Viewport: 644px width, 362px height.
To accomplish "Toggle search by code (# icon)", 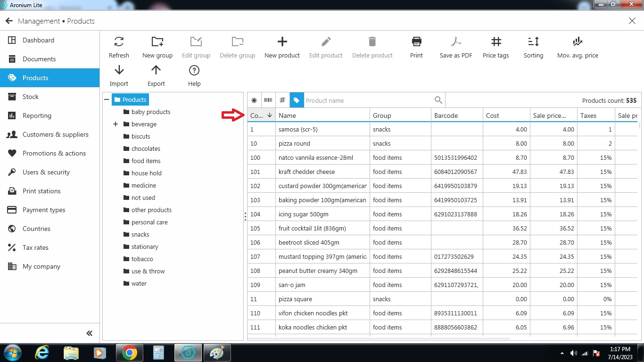I will coord(282,100).
